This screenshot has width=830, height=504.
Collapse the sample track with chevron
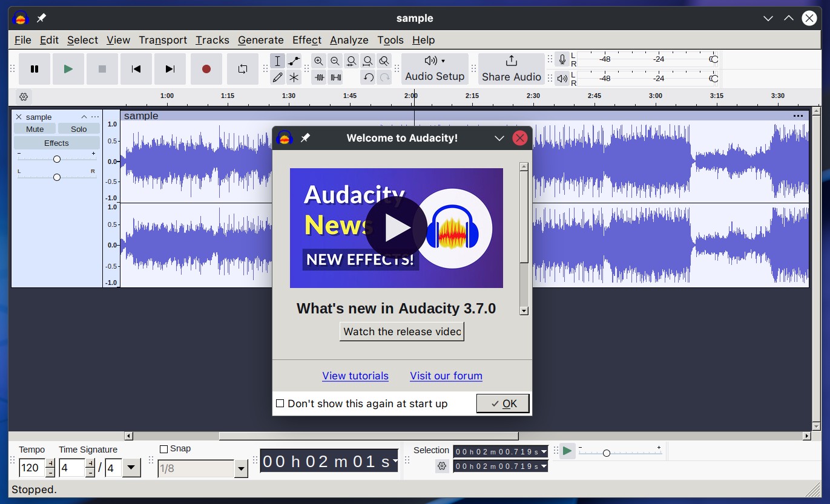84,117
